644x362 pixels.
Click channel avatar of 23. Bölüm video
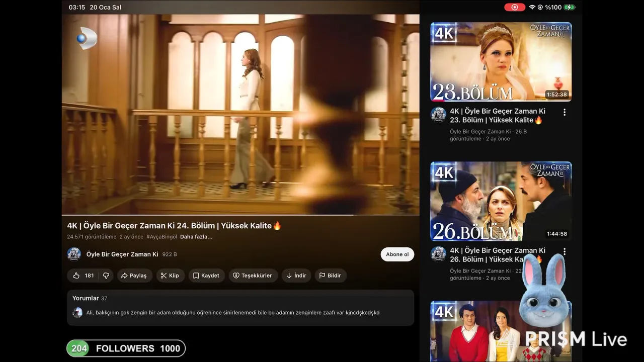pos(438,114)
